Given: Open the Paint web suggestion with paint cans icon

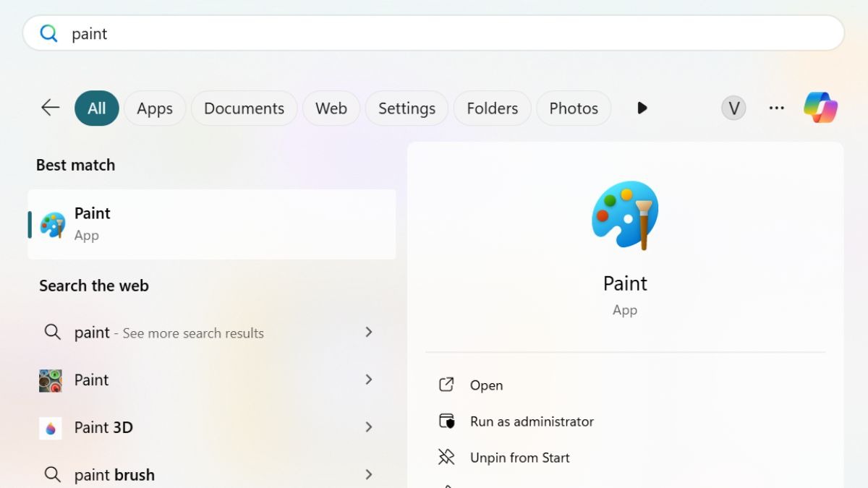Looking at the screenshot, I should point(212,380).
